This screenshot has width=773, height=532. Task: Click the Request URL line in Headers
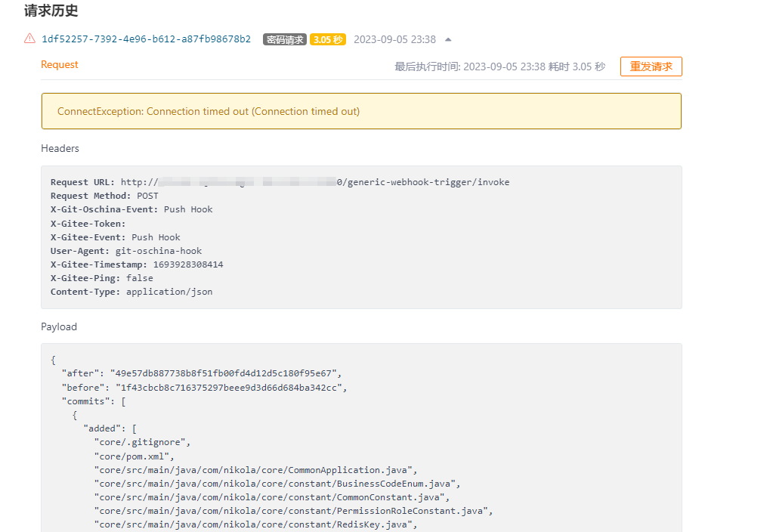(280, 182)
